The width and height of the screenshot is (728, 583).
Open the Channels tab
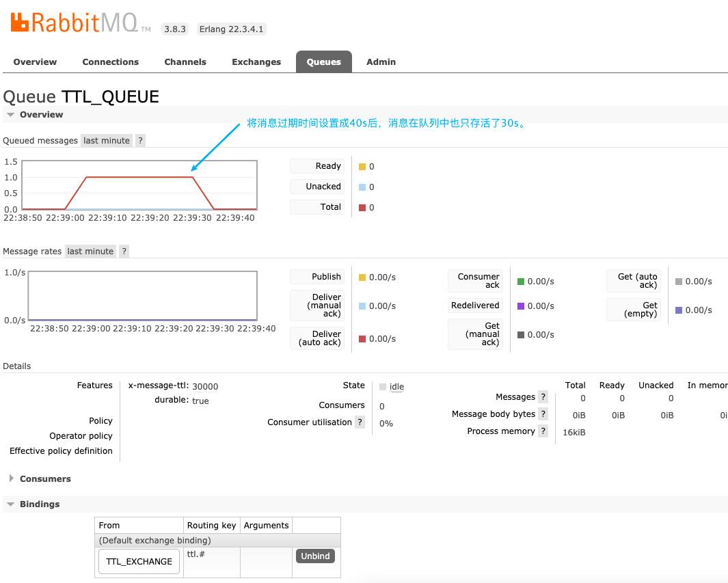click(185, 62)
